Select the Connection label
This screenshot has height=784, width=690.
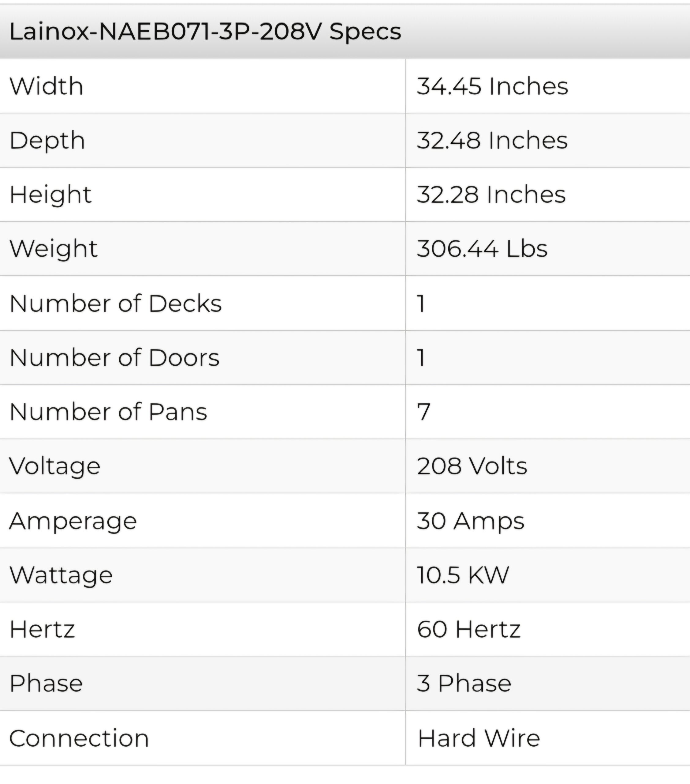point(79,738)
